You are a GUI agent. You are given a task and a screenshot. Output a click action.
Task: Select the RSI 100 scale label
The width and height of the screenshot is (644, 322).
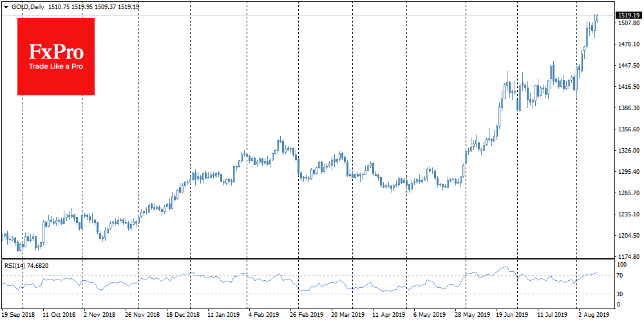(623, 264)
